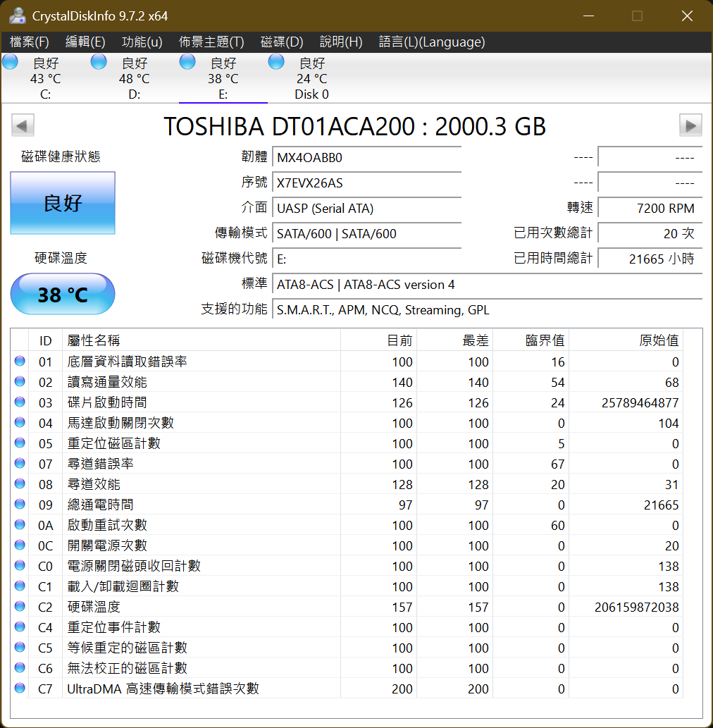Screen dimensions: 713x728
Task: Click the 21665 小時 power-on hours field
Action: click(650, 259)
